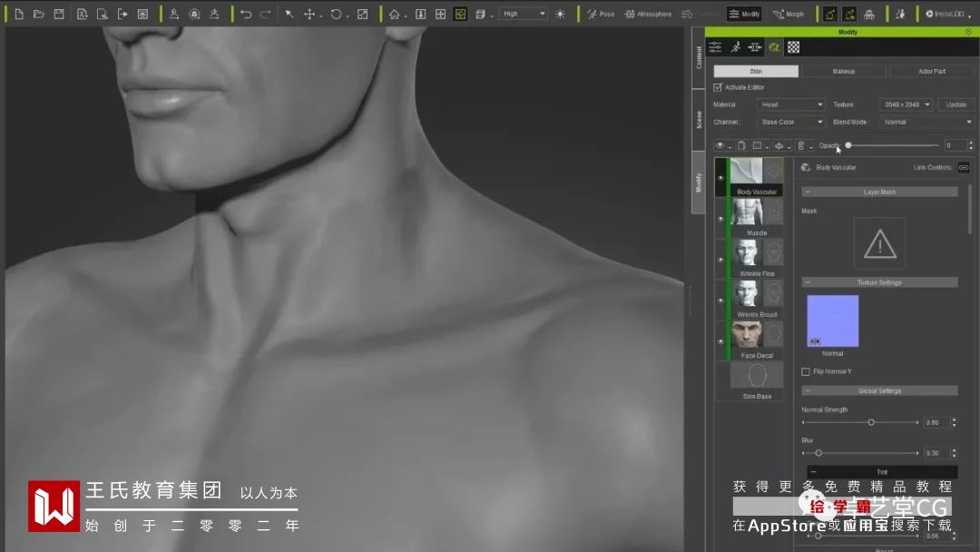The height and width of the screenshot is (552, 980).
Task: Open the InstaLOD menu button
Action: tap(947, 14)
